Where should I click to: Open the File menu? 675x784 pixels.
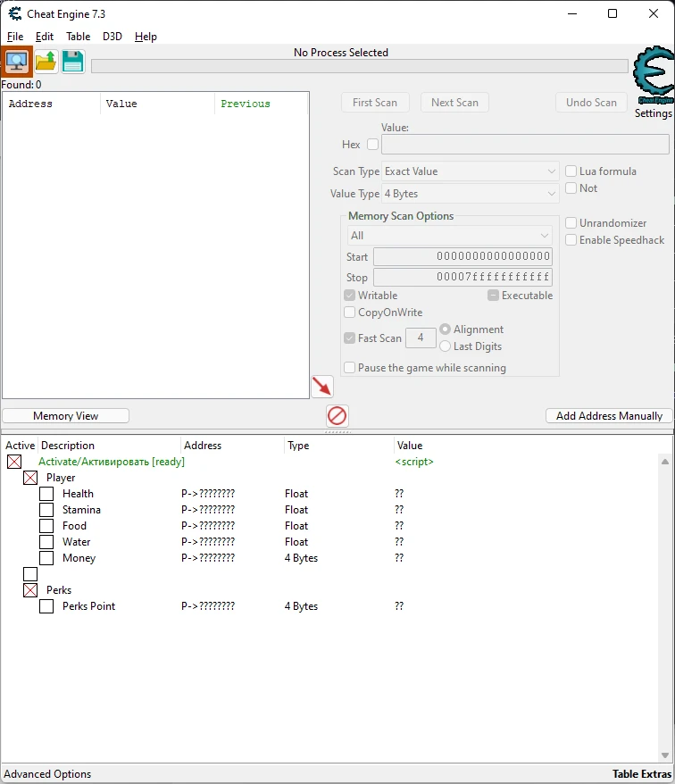coord(15,37)
